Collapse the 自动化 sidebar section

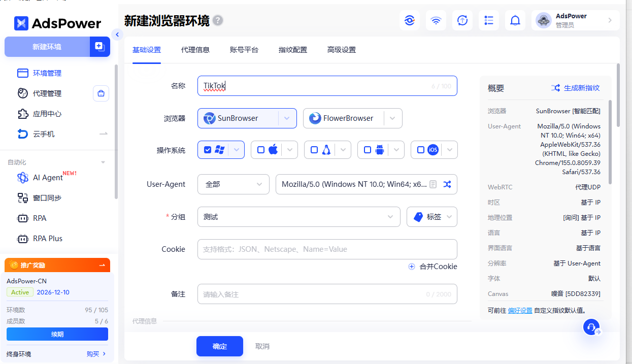(103, 162)
